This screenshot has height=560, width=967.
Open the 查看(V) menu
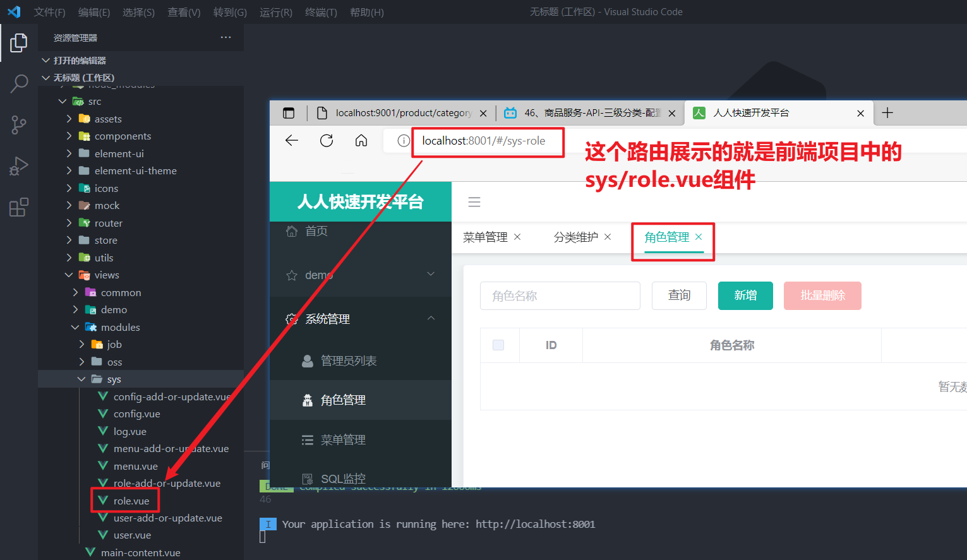184,13
